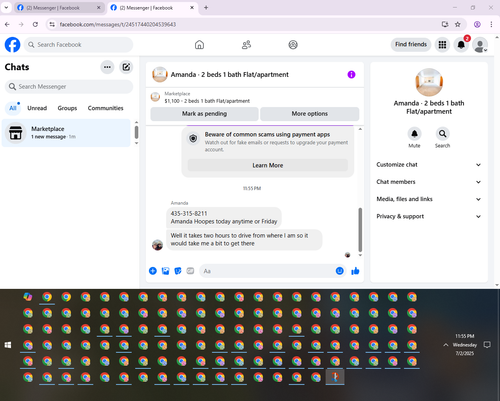This screenshot has height=401, width=500.
Task: Open the Friends icon in top navigation
Action: point(246,45)
